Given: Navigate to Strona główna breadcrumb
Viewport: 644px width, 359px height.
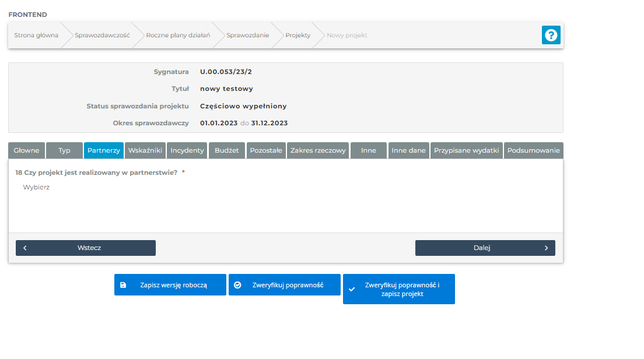Looking at the screenshot, I should coord(36,35).
